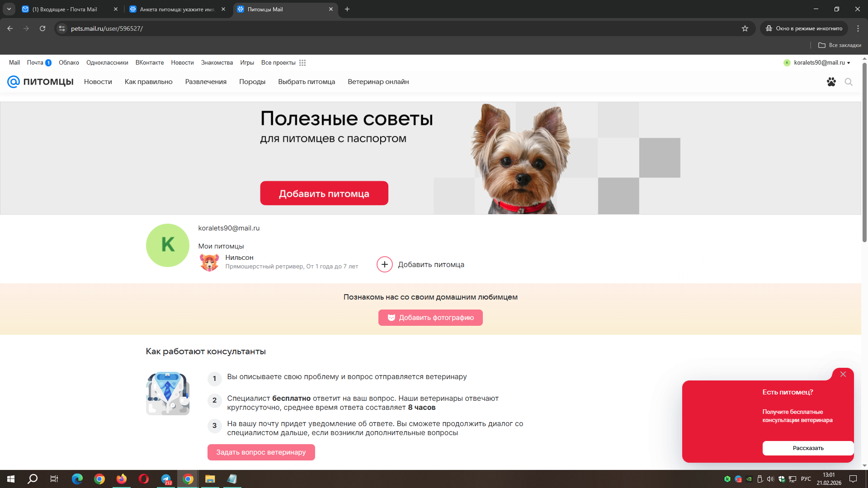The width and height of the screenshot is (868, 488).
Task: Click the paw print icon in header
Action: [831, 82]
